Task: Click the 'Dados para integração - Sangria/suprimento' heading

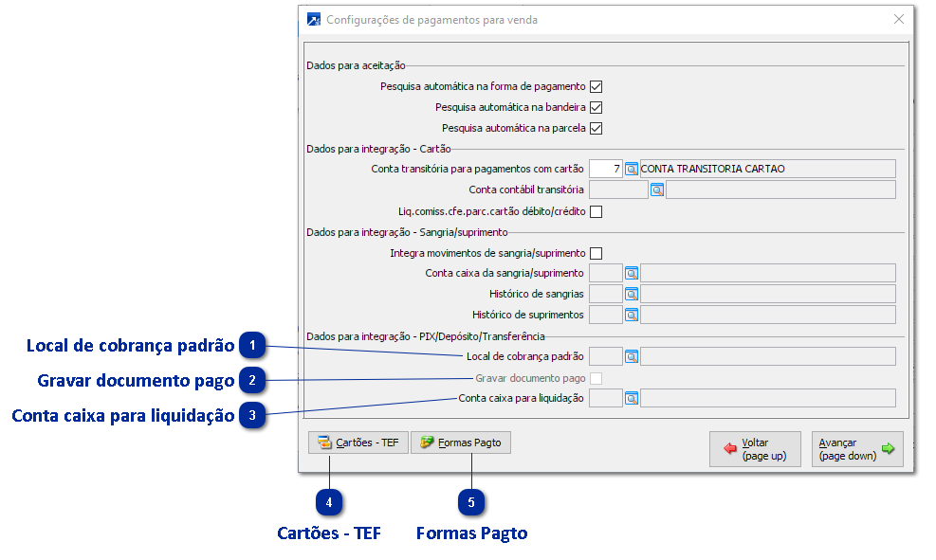Action: pos(407,232)
